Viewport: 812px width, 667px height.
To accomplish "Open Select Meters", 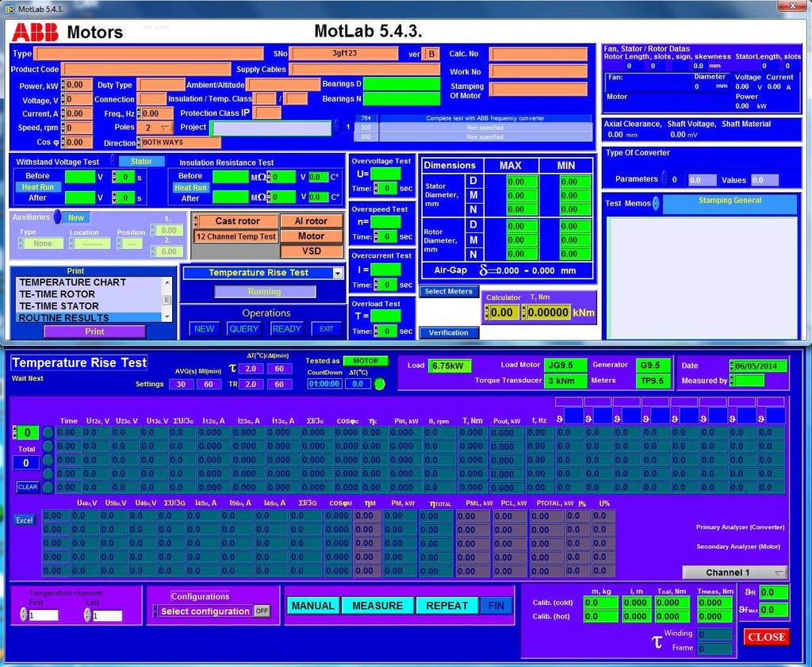I will tap(449, 292).
